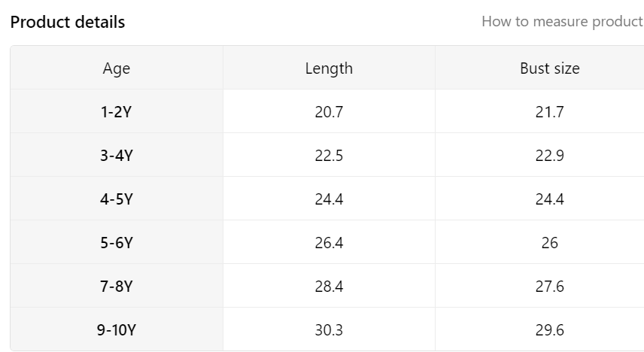Select the Length column header

point(329,68)
